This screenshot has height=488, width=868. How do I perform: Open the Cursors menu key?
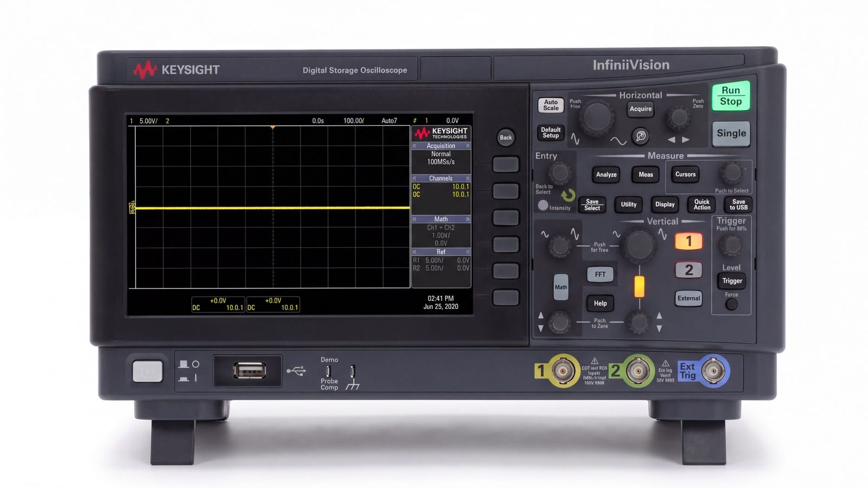pos(685,175)
